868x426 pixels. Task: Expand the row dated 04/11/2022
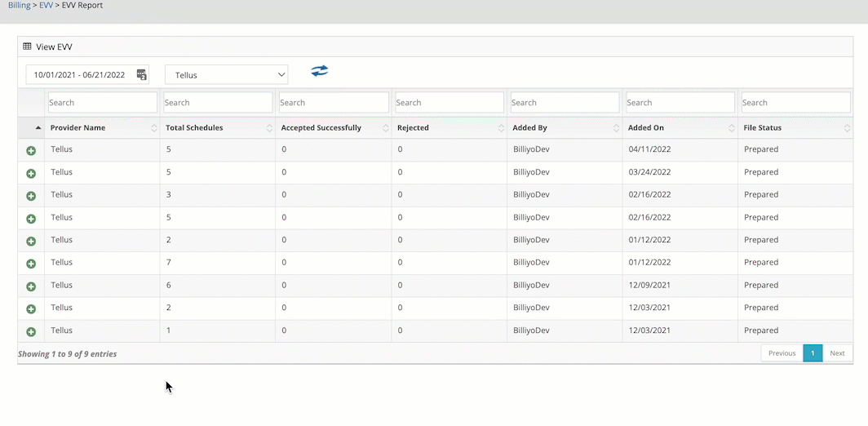[x=31, y=151]
